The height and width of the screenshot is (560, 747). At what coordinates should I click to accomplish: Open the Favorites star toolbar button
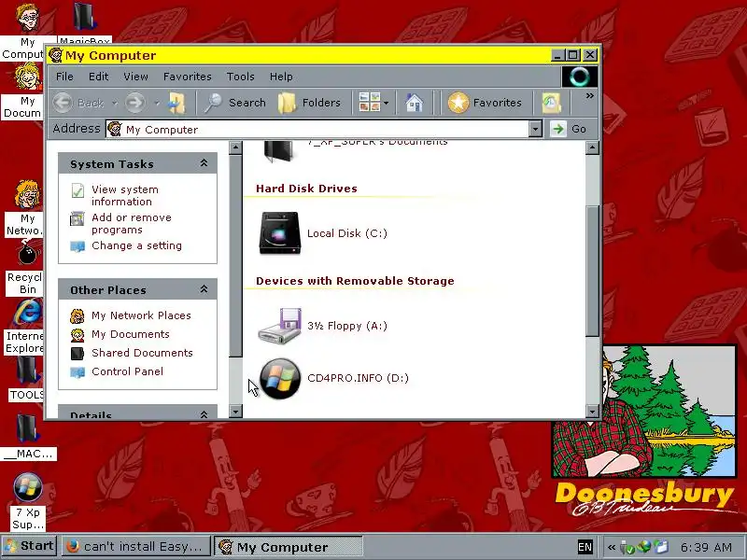(x=485, y=103)
